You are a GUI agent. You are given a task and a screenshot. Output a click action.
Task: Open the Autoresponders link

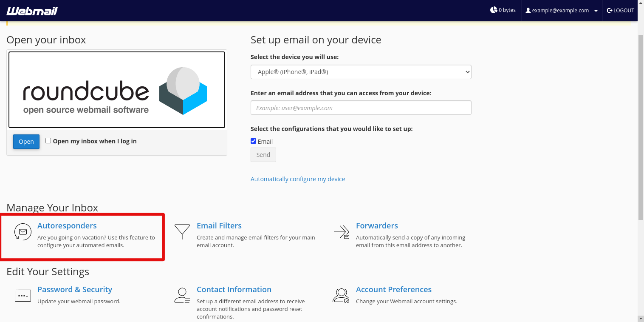pyautogui.click(x=67, y=226)
